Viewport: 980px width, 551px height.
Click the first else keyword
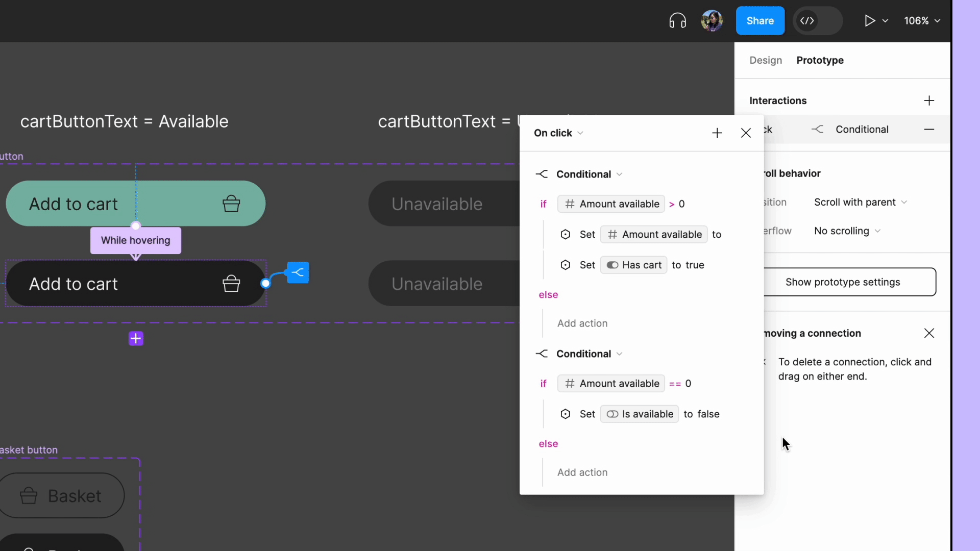point(548,295)
